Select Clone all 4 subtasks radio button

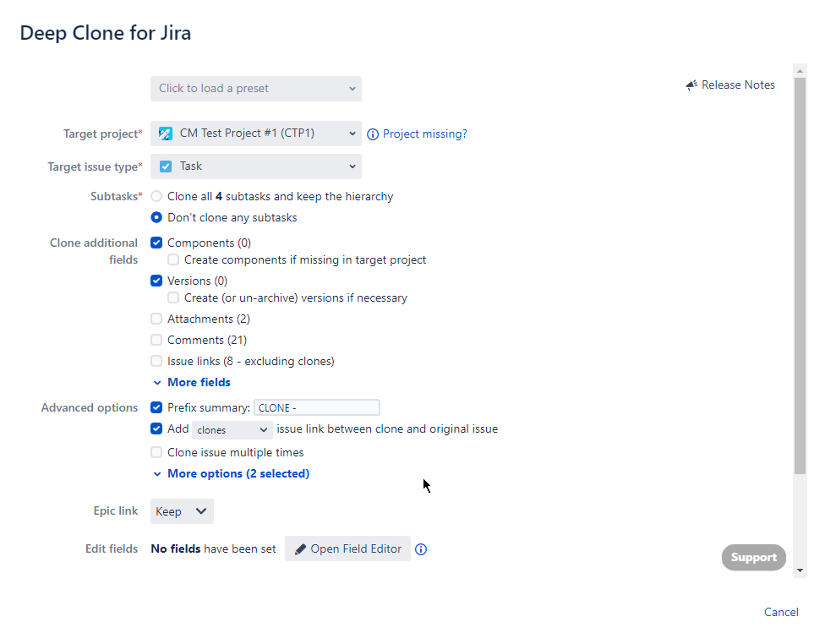pos(156,195)
